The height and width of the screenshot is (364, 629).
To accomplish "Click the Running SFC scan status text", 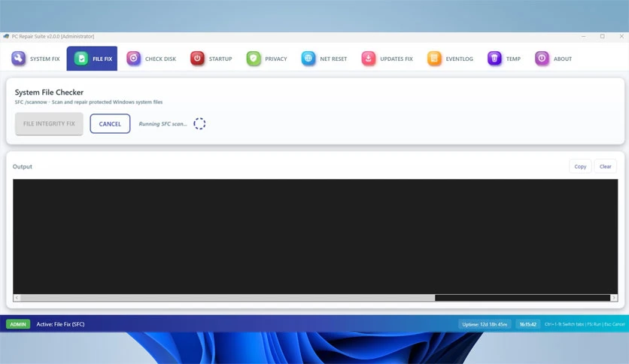I will (163, 124).
